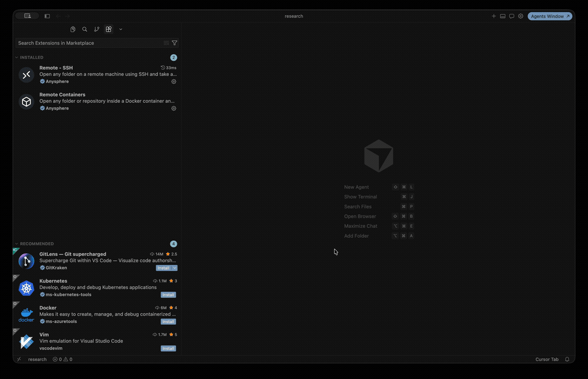Clear extensions search results icon

click(166, 43)
